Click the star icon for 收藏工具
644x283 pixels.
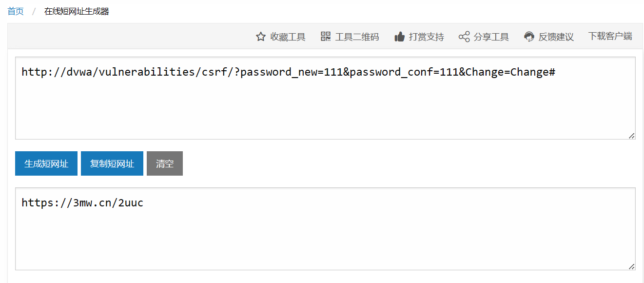click(x=261, y=37)
